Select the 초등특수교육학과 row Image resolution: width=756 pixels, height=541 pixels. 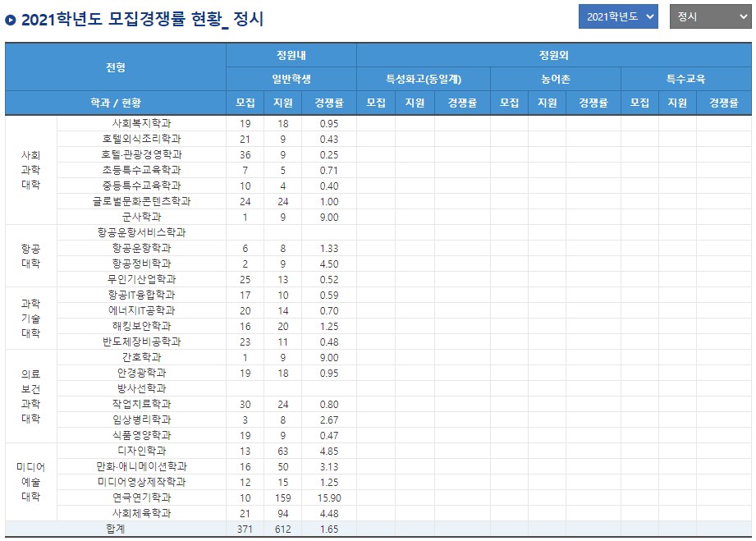tap(141, 170)
